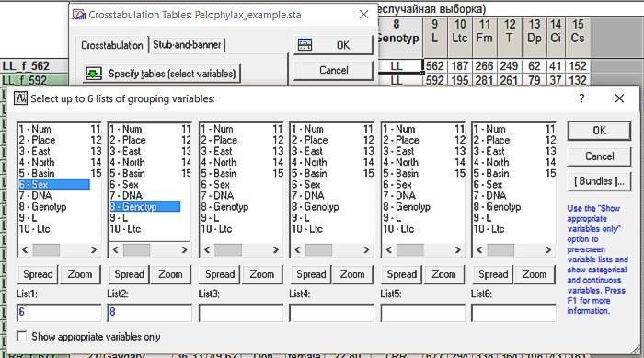Select '1 - Num' in the fourth list
Image resolution: width=644 pixels, height=358 pixels.
pyautogui.click(x=307, y=129)
